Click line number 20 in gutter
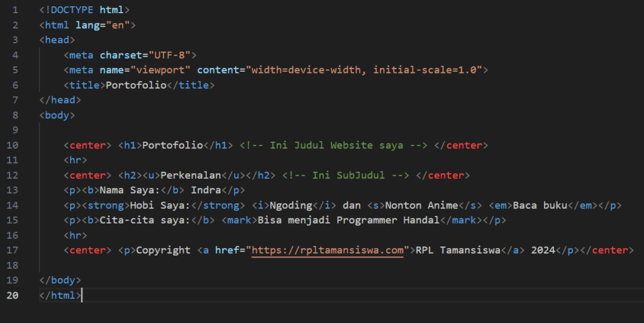 (13, 295)
